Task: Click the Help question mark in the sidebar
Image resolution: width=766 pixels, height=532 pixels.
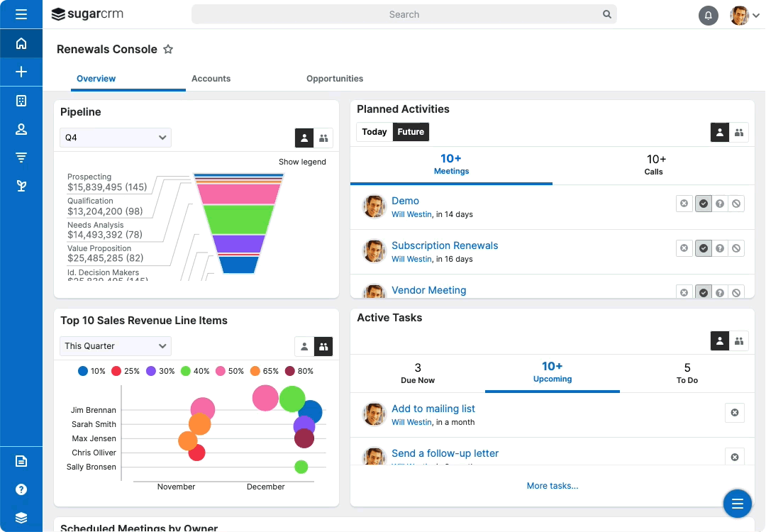Action: tap(21, 489)
